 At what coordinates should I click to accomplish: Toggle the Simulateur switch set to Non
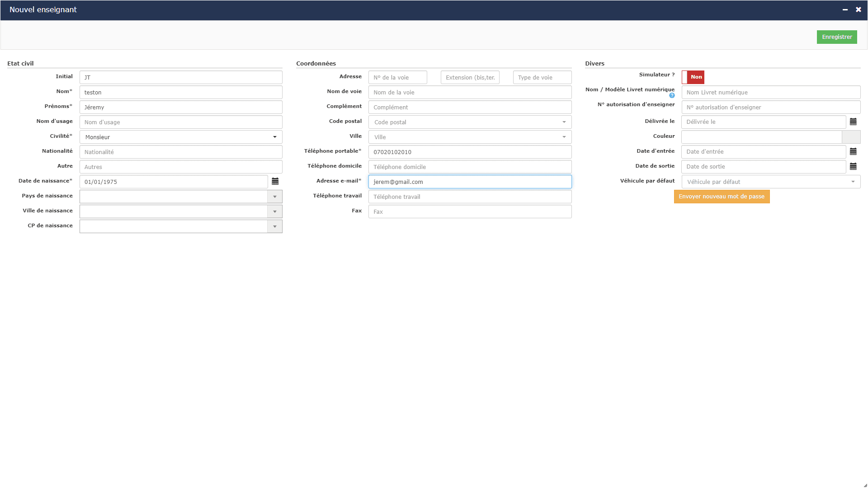[693, 77]
